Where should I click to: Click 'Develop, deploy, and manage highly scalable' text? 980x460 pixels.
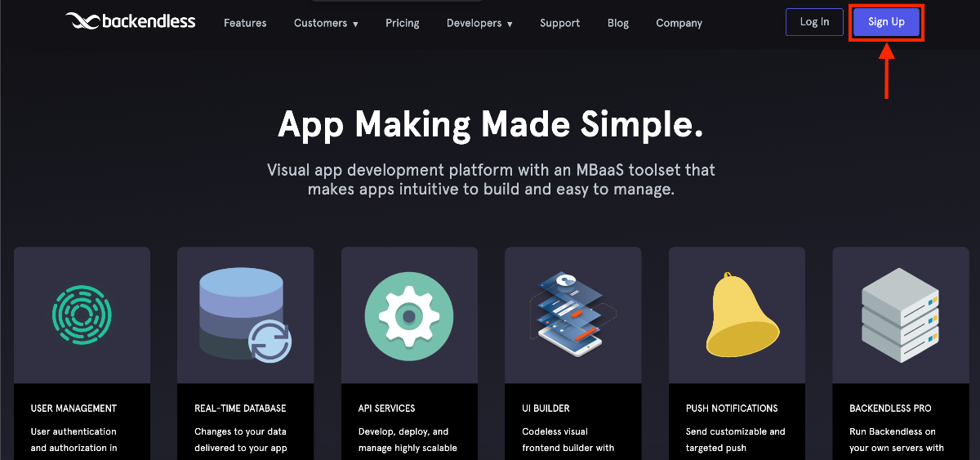[408, 440]
